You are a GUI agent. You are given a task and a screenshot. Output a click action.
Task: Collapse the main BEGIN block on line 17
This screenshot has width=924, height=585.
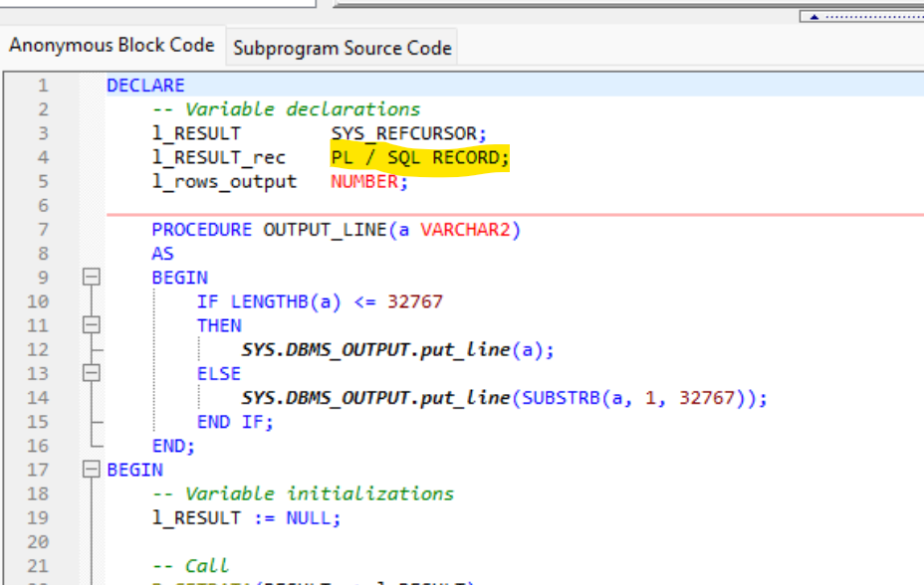click(92, 469)
